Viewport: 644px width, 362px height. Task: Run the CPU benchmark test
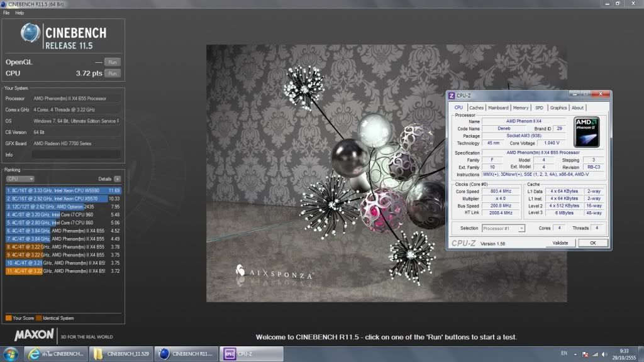[112, 74]
